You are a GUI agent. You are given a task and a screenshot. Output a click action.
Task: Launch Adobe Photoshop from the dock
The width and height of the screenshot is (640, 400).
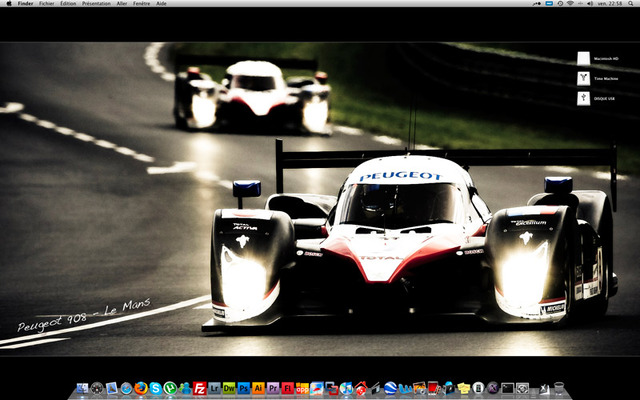point(244,388)
